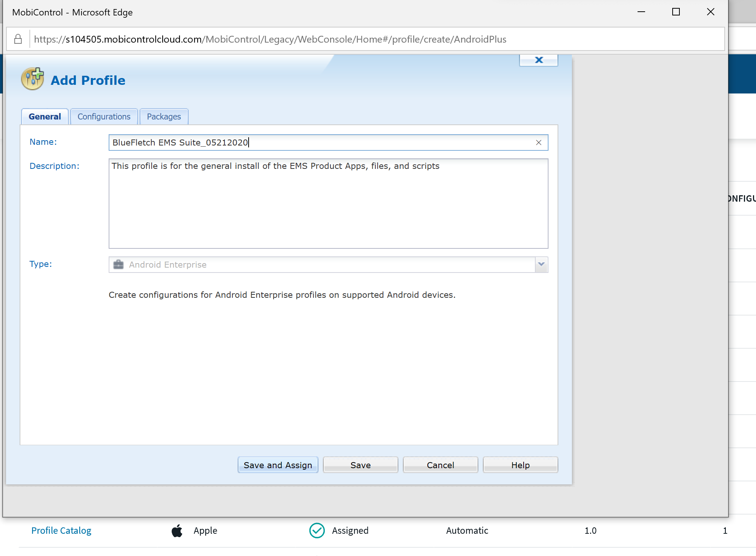The image size is (756, 556).
Task: Click the 'Automatic' cell text
Action: pos(467,531)
